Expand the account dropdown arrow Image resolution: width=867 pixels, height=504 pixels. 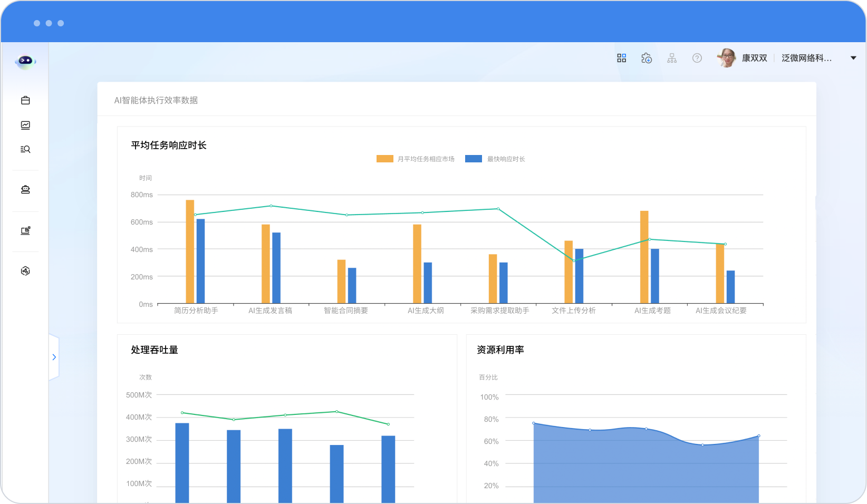click(853, 58)
